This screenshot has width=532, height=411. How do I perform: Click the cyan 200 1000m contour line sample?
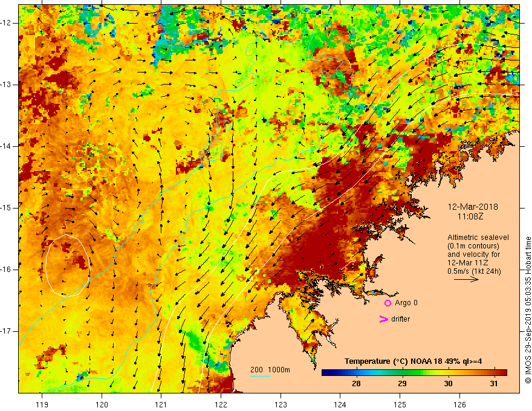[x=260, y=377]
